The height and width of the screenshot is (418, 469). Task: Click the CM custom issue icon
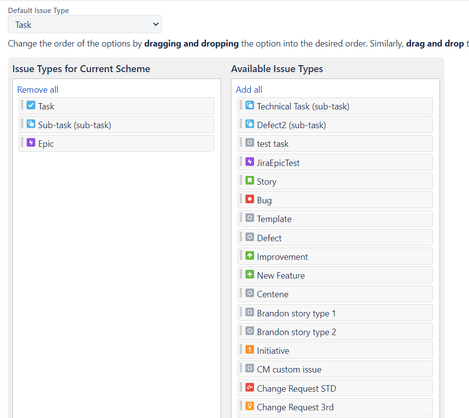click(250, 368)
